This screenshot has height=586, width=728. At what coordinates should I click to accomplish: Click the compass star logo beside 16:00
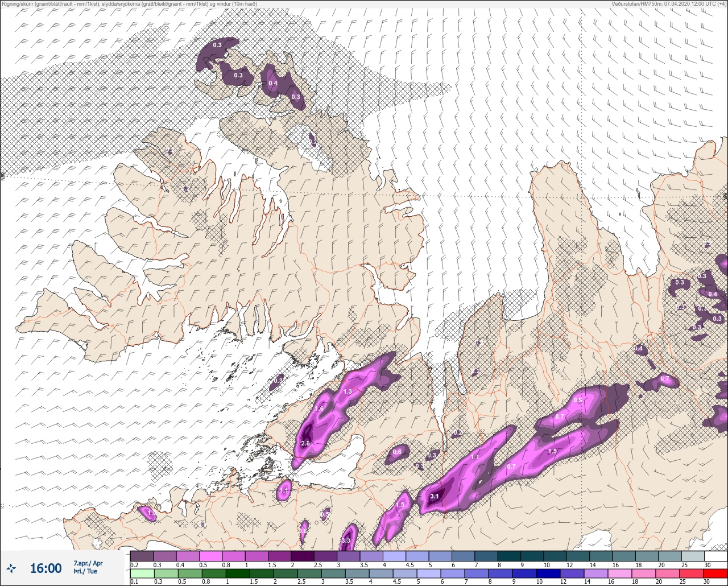pos(11,568)
